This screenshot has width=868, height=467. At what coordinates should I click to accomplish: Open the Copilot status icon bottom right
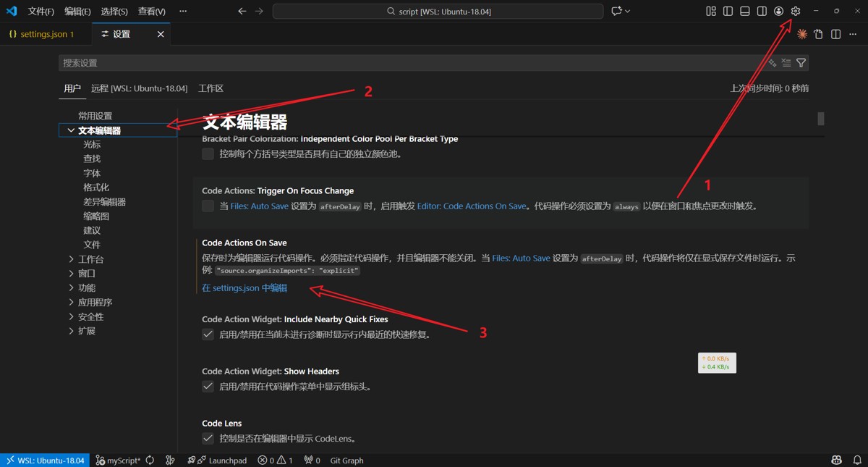pos(836,460)
